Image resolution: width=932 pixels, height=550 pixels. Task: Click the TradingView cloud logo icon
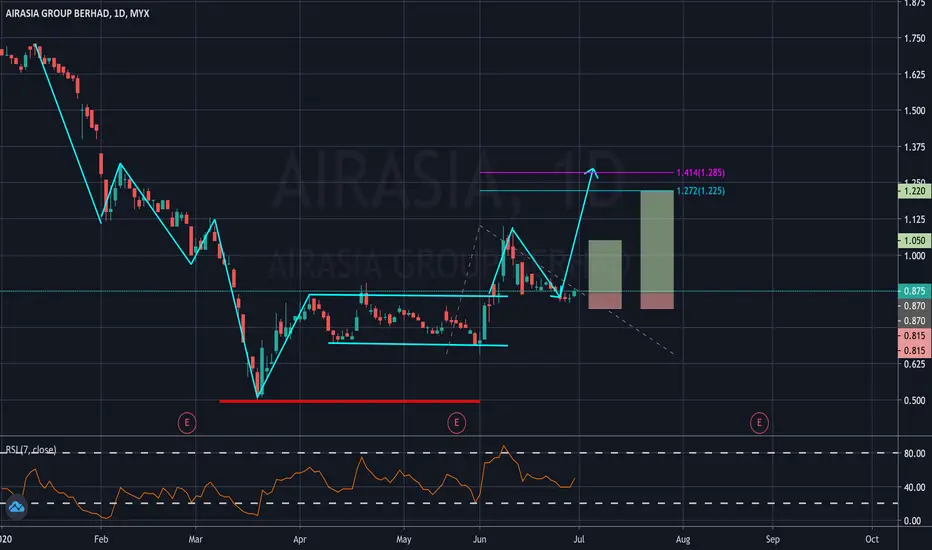[x=16, y=507]
